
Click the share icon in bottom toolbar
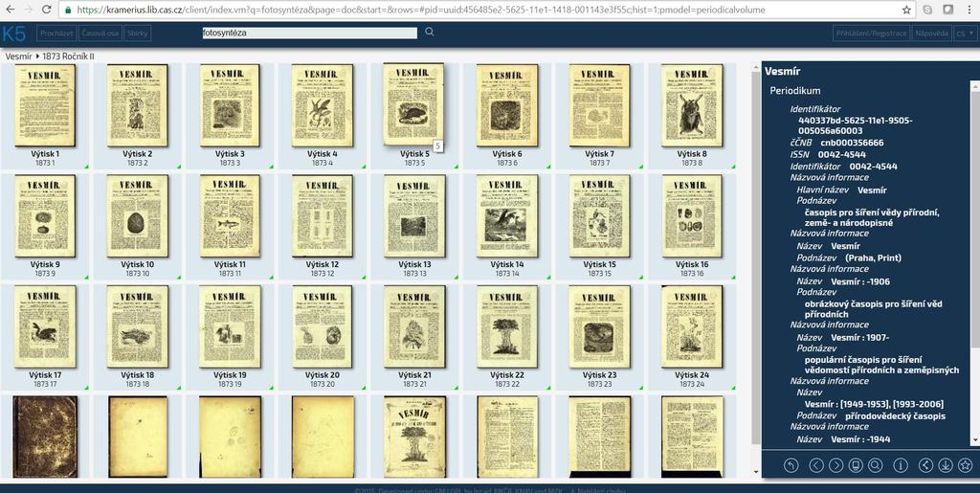pyautogui.click(x=926, y=465)
